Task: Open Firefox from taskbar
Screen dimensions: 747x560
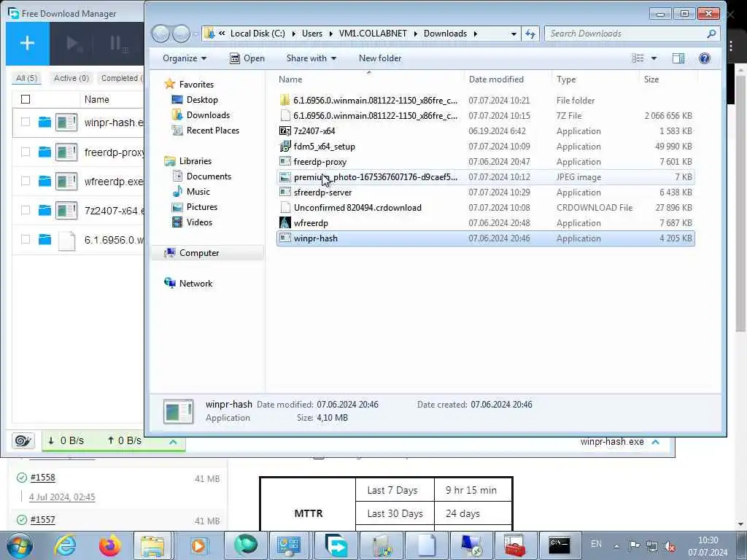Action: pos(109,545)
